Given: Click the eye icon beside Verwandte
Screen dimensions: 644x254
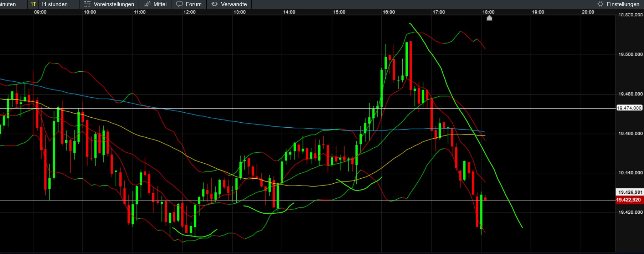Looking at the screenshot, I should 215,4.
